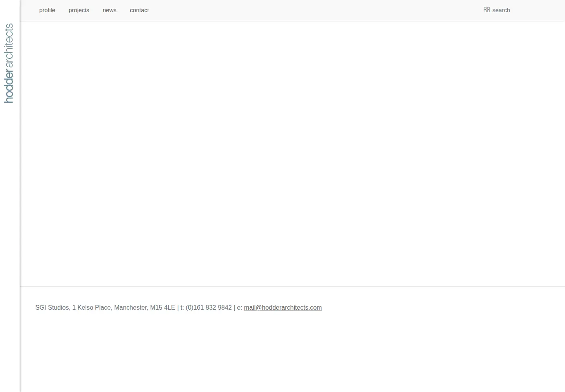Click the phone number (0)161 832 9842
Viewport: 565px width, 392px height.
209,308
